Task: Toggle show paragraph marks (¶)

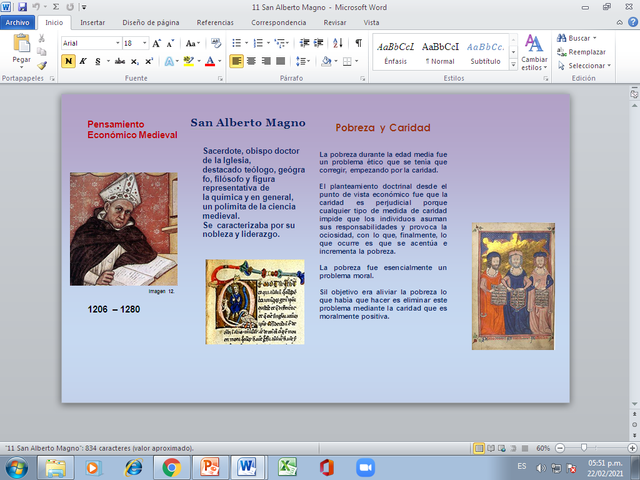Action: (358, 43)
